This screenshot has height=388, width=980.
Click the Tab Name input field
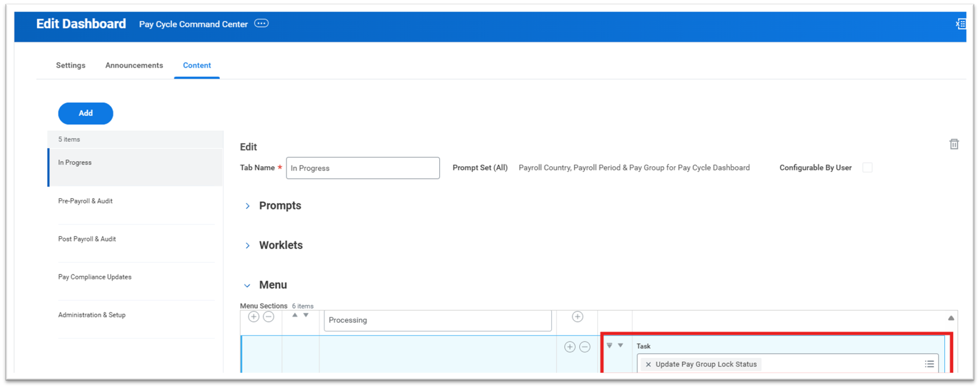click(362, 168)
